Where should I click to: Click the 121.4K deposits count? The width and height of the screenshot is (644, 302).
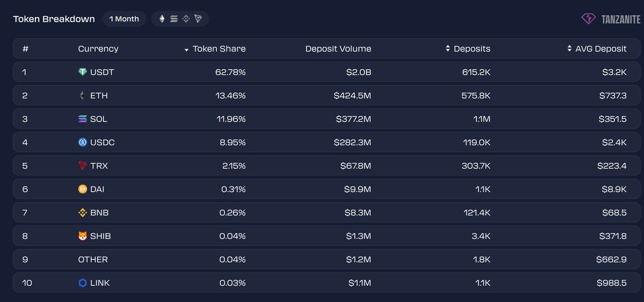[477, 213]
